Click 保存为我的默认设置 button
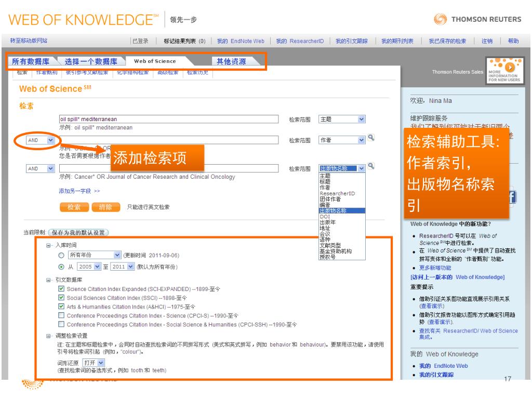This screenshot has height=399, width=532. [78, 232]
